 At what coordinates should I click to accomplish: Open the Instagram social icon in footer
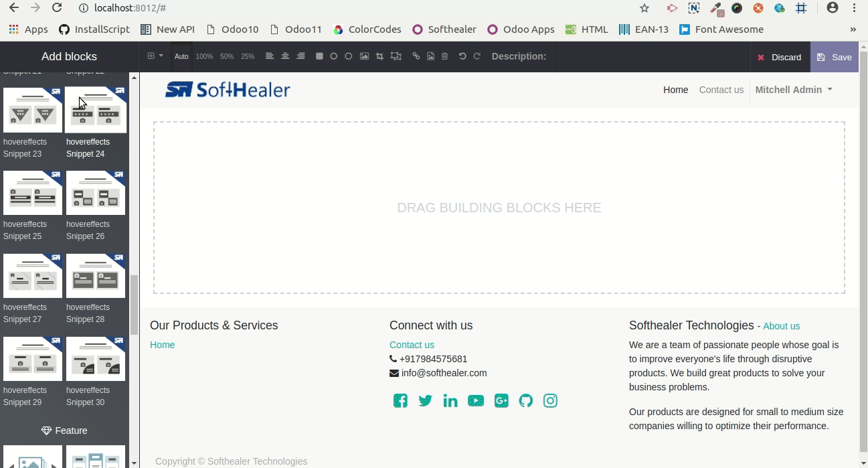[550, 401]
